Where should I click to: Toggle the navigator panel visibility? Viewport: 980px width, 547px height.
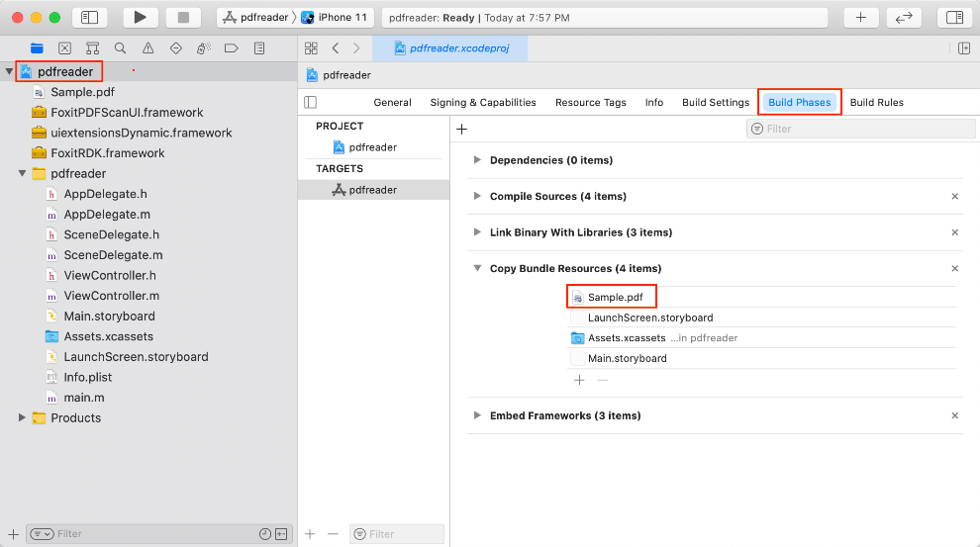[89, 17]
